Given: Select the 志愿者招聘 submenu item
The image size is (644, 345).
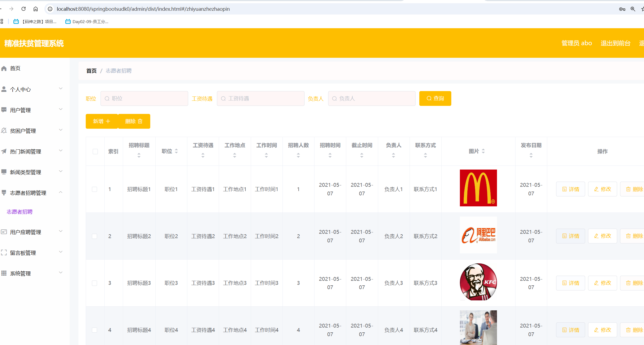Looking at the screenshot, I should point(20,212).
